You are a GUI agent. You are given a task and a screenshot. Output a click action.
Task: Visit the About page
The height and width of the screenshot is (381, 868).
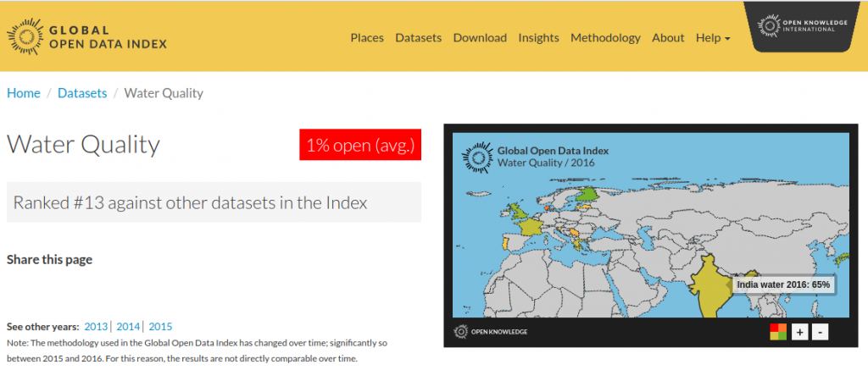(x=668, y=37)
